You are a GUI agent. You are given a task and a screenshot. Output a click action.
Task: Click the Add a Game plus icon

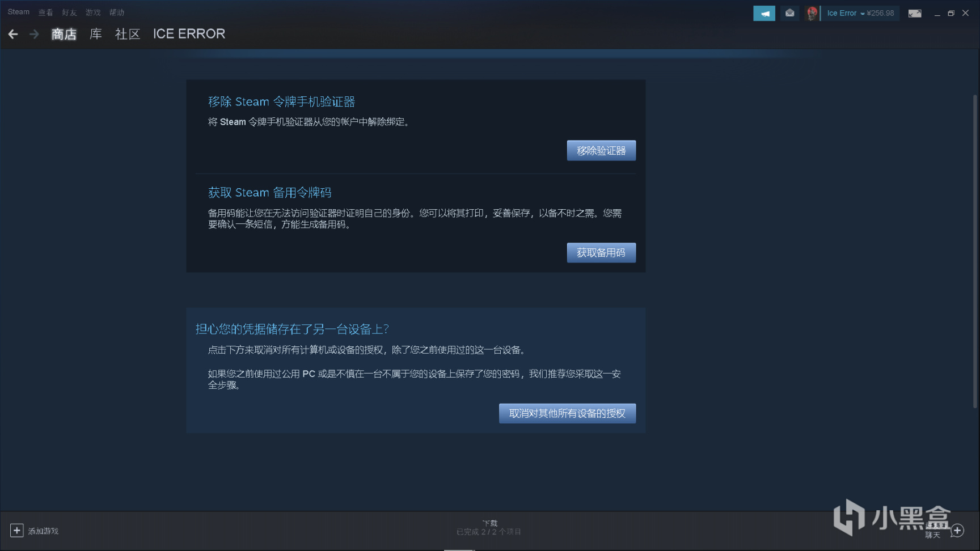point(18,531)
